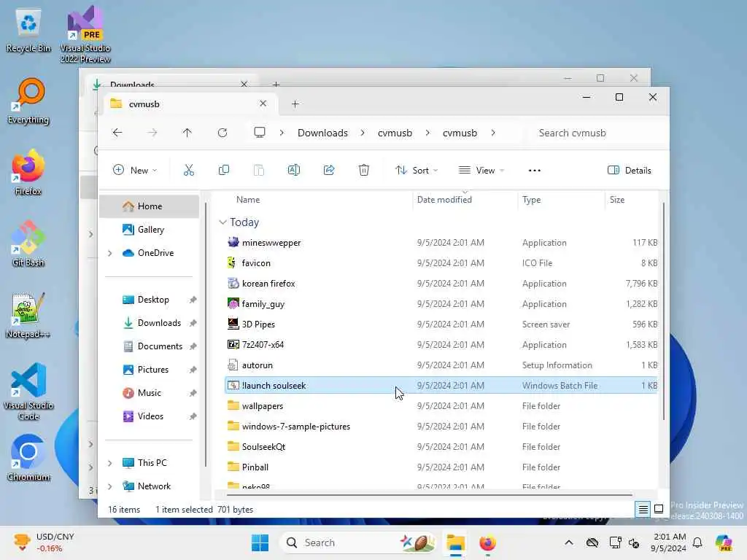Sort by the Name column header
Viewport: 747px width, 560px height.
(248, 200)
